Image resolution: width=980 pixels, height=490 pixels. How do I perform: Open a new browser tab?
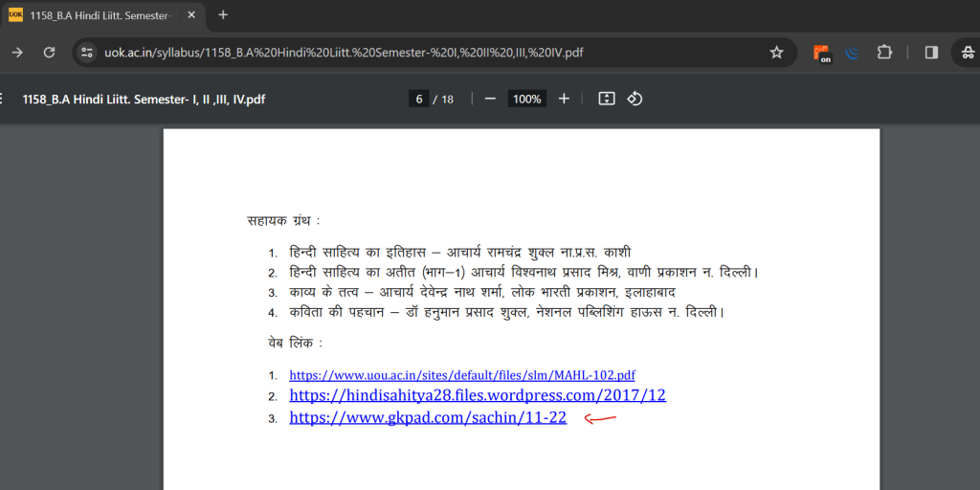pos(223,15)
